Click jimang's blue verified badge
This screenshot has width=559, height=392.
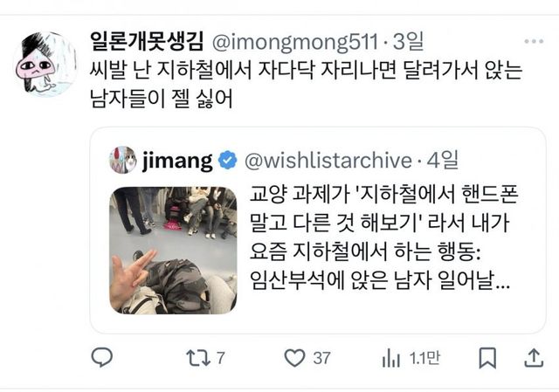pyautogui.click(x=227, y=160)
